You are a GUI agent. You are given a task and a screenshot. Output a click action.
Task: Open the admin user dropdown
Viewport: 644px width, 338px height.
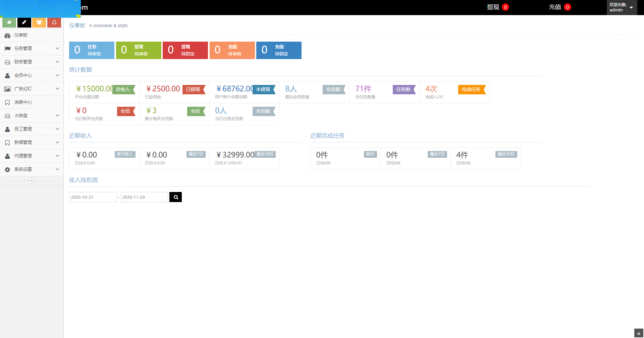point(621,7)
